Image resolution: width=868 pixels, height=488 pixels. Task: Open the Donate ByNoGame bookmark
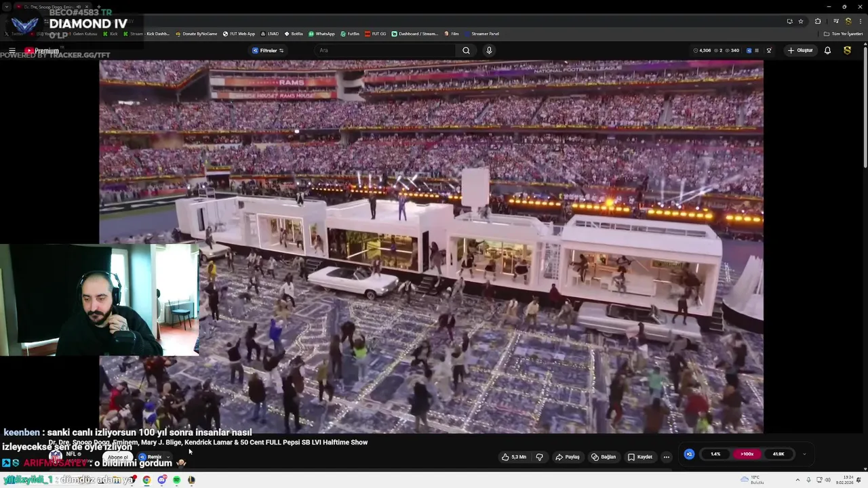[x=196, y=33]
